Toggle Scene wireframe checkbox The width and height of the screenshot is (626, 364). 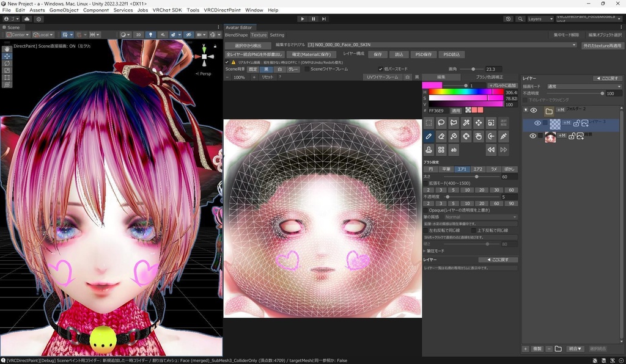click(x=307, y=69)
